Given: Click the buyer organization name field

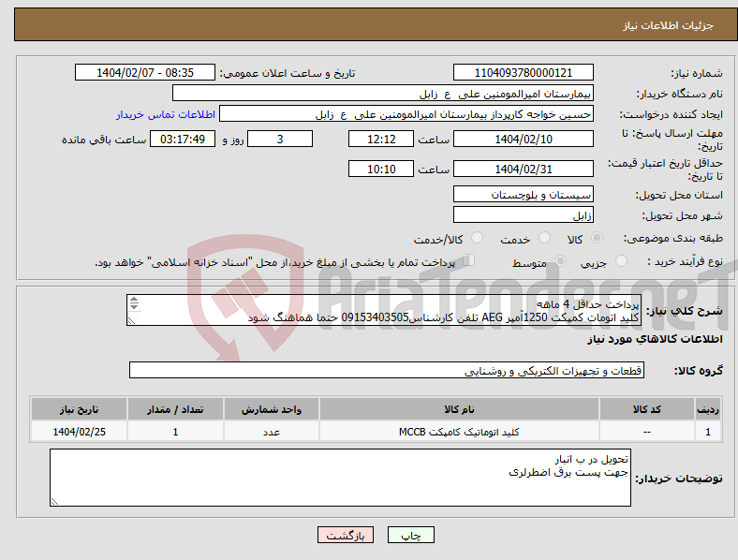Looking at the screenshot, I should (383, 93).
